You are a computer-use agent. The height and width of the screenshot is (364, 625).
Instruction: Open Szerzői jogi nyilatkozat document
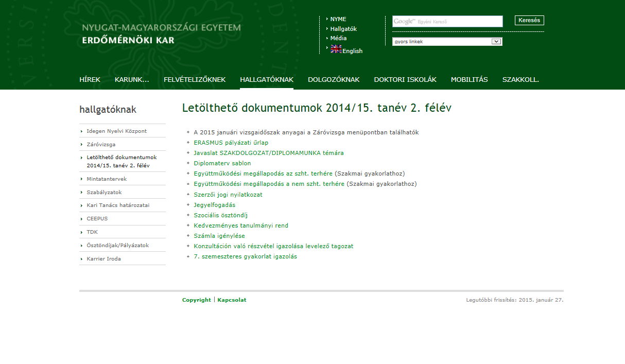tap(228, 194)
